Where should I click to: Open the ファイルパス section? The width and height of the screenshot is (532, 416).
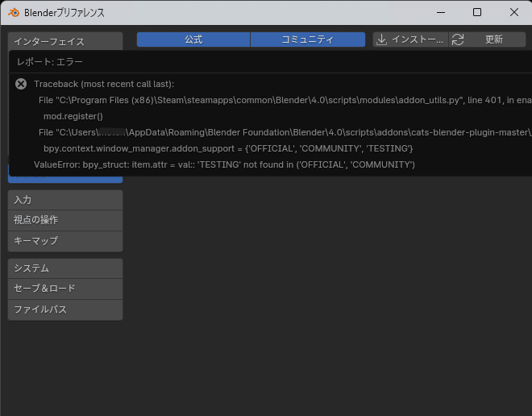(x=65, y=310)
